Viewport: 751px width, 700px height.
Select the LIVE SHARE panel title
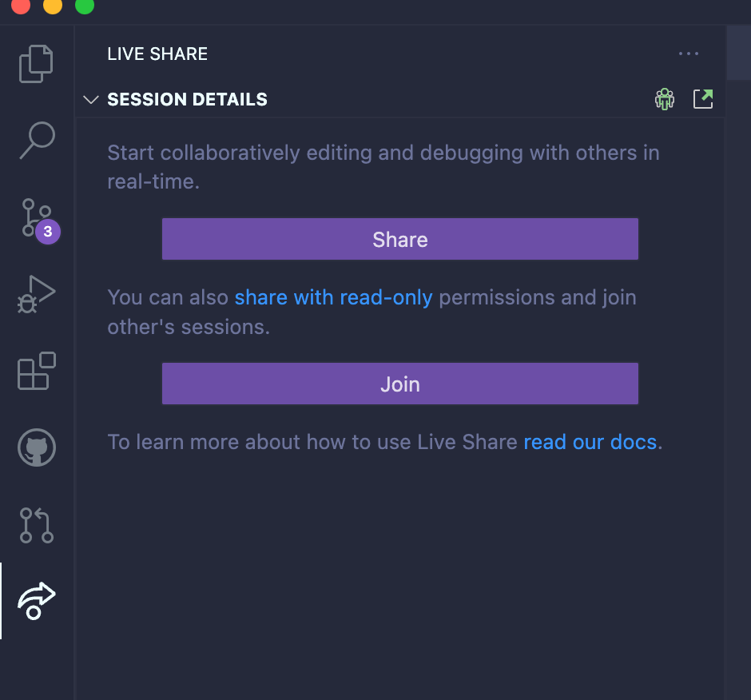157,54
